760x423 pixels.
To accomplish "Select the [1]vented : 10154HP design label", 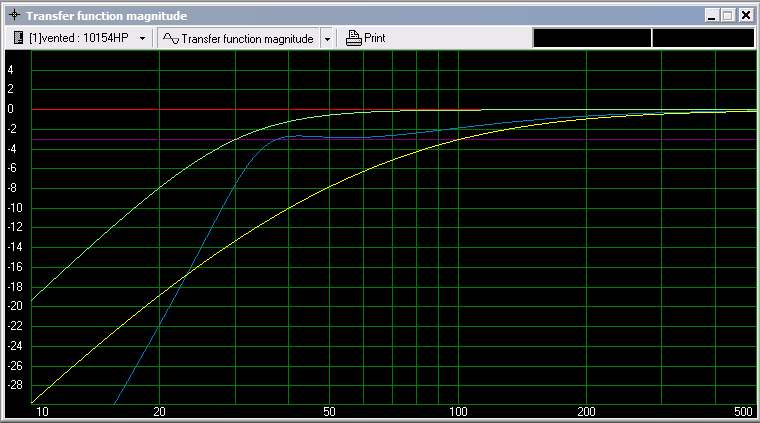I will 79,38.
